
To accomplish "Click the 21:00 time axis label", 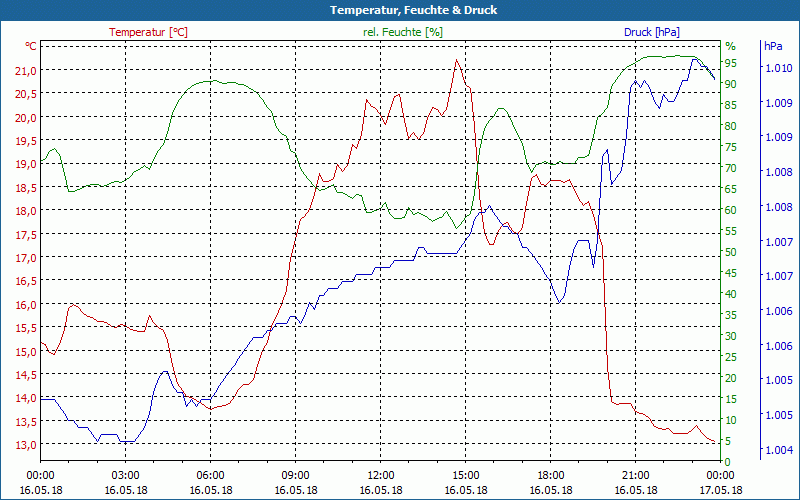I will tap(636, 476).
